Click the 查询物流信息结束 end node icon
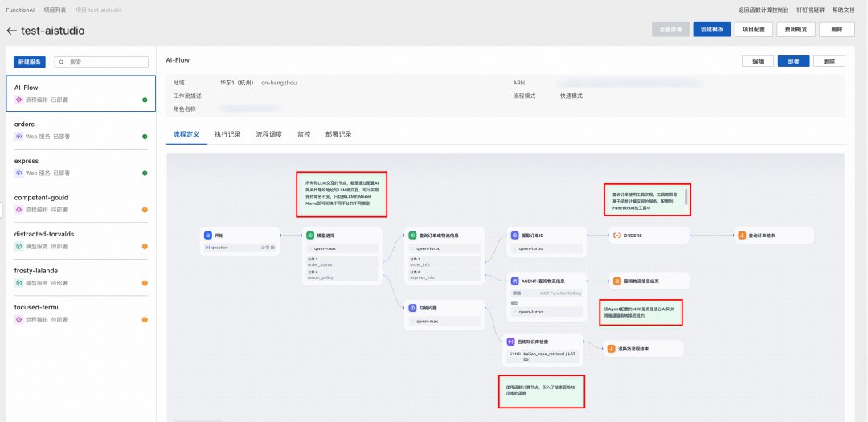Screen dimensions: 868x422 click(616, 281)
